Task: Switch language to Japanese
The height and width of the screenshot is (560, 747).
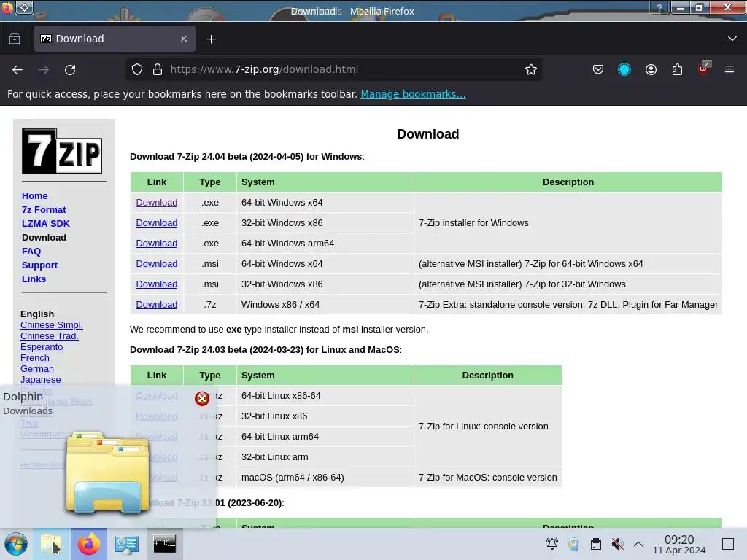Action: [x=41, y=379]
